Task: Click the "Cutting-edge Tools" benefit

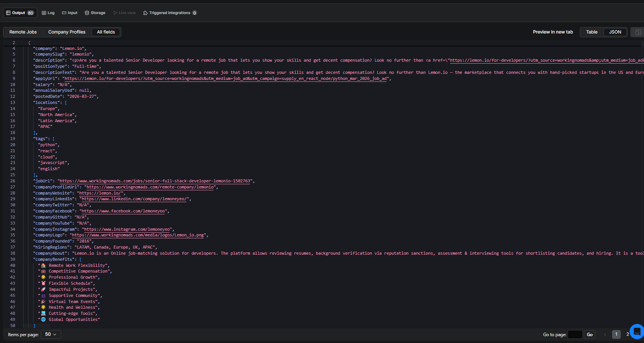Action: coord(67,313)
